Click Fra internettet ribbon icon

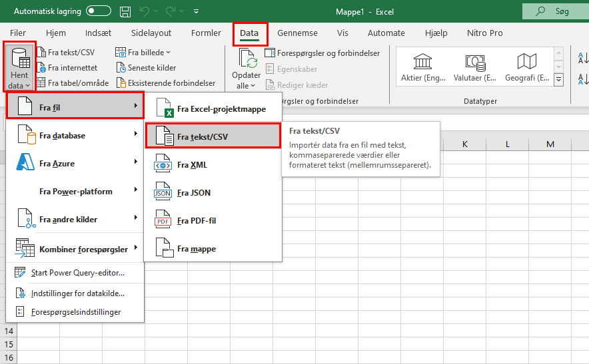coord(41,68)
